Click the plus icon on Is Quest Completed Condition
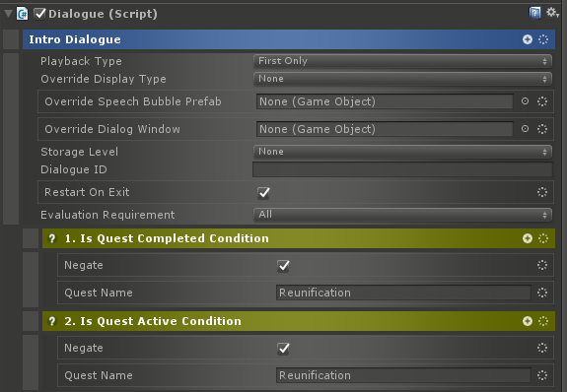 [x=528, y=238]
